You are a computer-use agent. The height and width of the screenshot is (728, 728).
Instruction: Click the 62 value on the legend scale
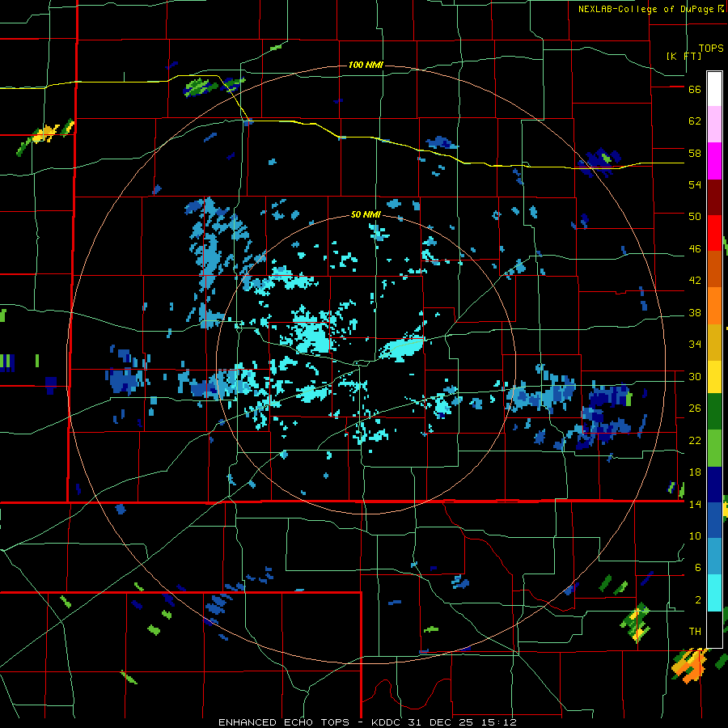(x=695, y=121)
